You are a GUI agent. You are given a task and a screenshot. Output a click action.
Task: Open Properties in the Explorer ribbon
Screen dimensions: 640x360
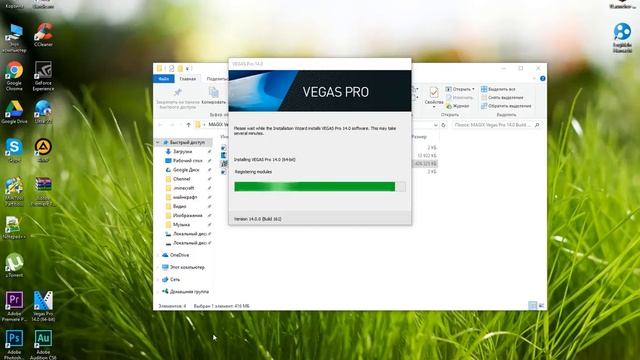pyautogui.click(x=434, y=96)
